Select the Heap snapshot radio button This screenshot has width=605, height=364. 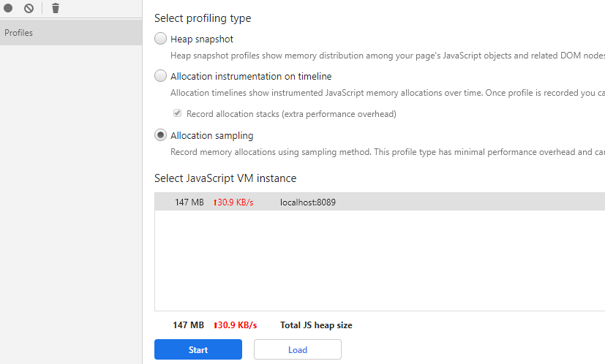click(160, 39)
